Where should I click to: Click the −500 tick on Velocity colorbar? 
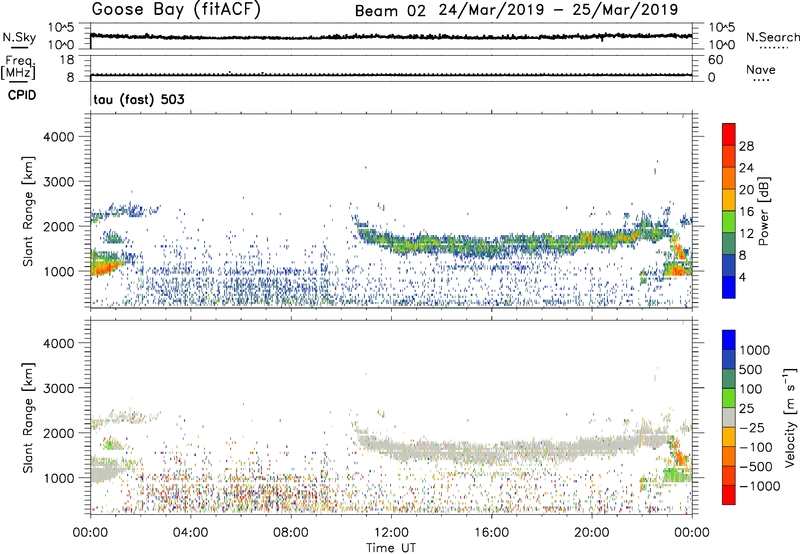(x=756, y=467)
